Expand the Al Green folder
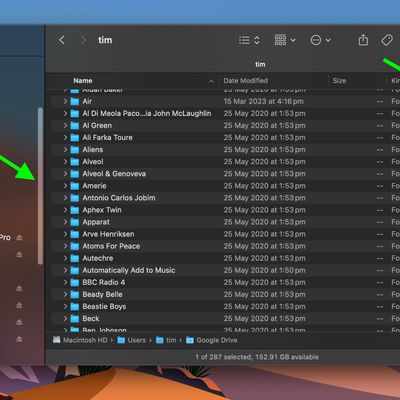This screenshot has width=400, height=400. click(65, 126)
